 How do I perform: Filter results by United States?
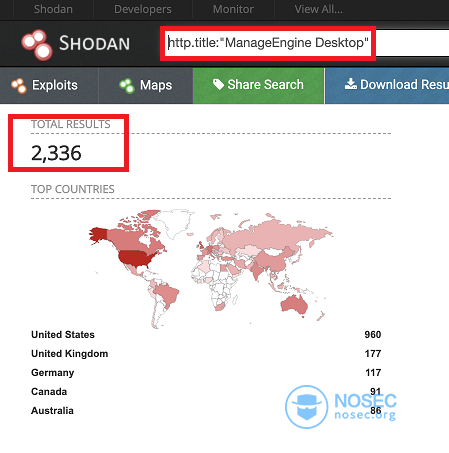[x=63, y=334]
